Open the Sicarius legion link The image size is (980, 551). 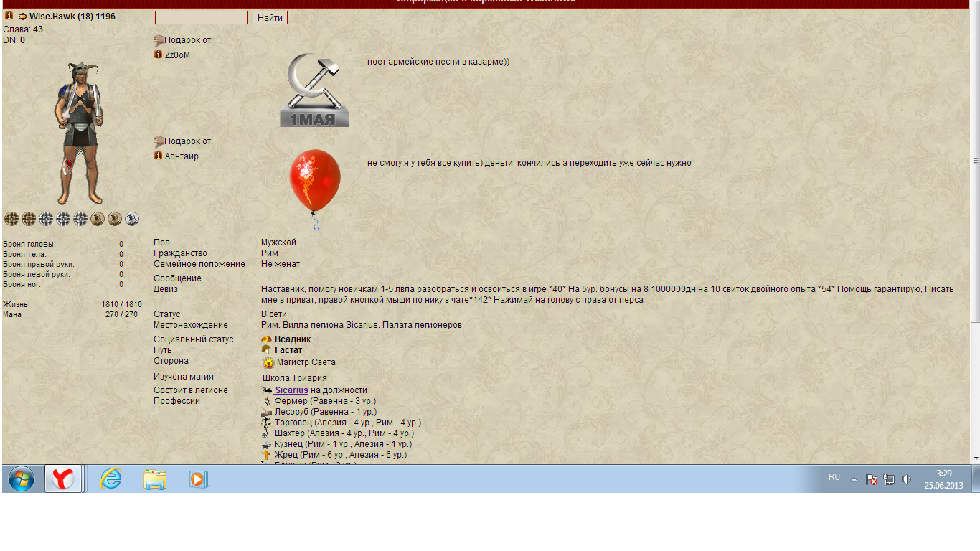coord(291,390)
